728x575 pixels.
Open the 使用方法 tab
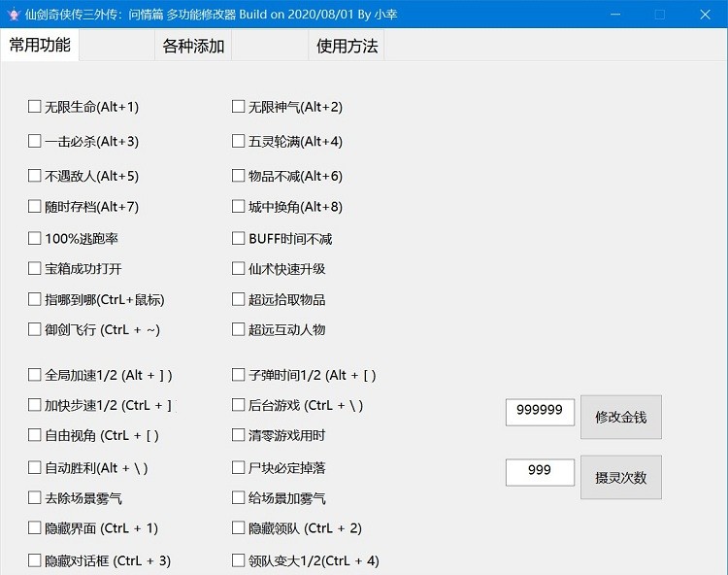[347, 46]
